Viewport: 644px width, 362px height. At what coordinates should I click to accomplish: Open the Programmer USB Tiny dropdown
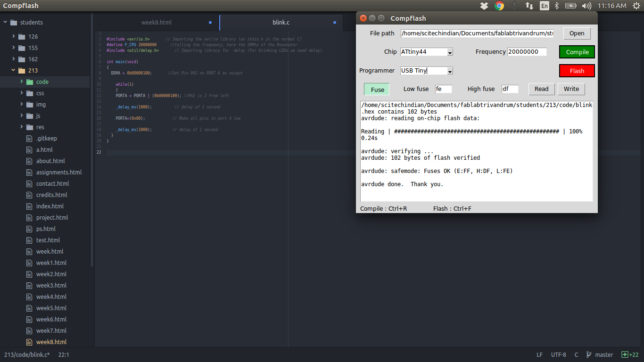click(x=450, y=71)
